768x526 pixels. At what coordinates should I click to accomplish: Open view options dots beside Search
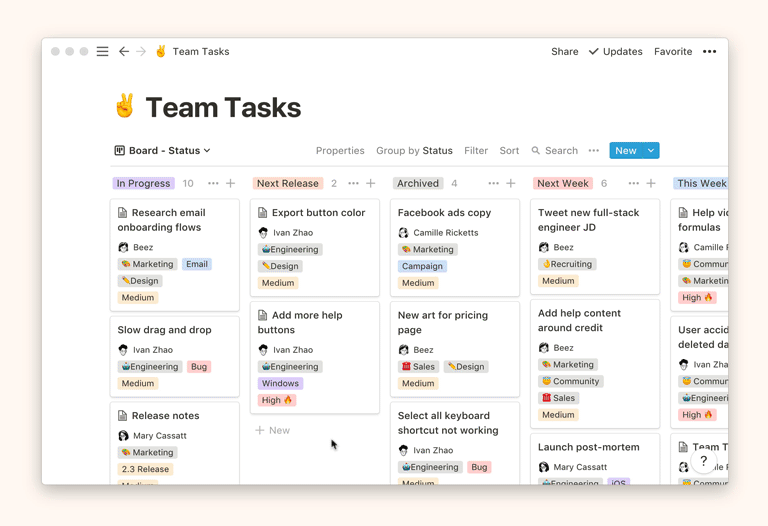pos(594,151)
